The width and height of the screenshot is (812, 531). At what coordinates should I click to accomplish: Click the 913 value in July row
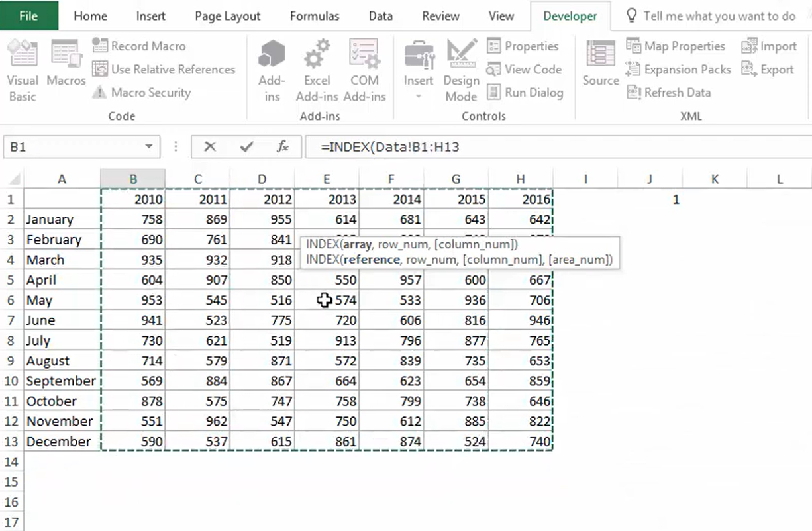coord(327,340)
